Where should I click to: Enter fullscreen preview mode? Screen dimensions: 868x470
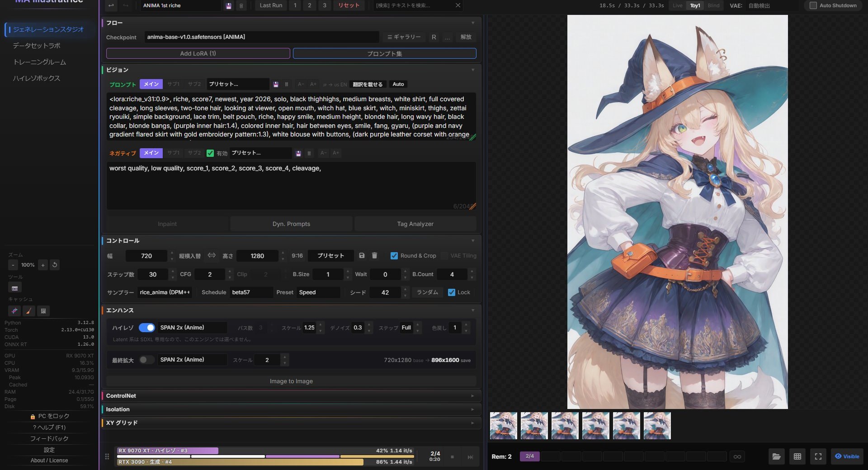(818, 456)
